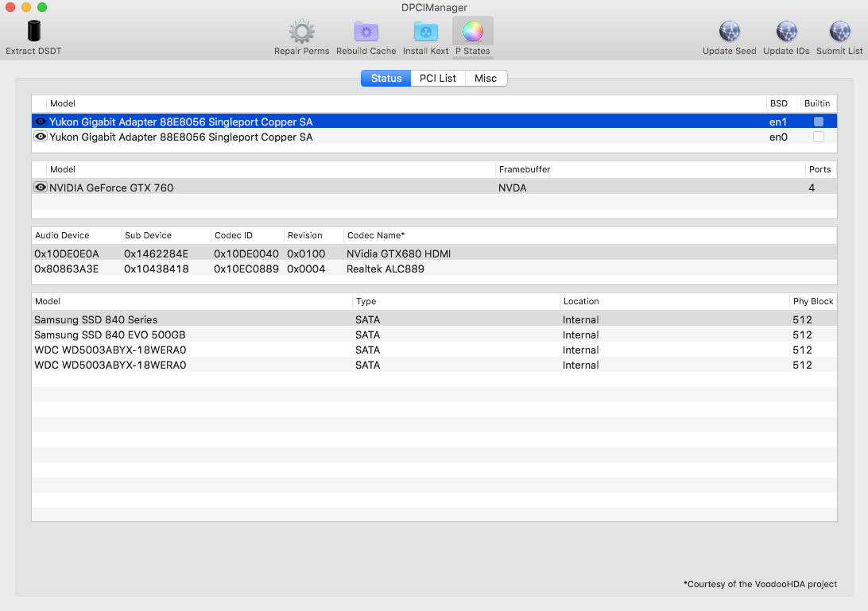Select the en0 Yukon Gigabit Adapter row

[434, 137]
